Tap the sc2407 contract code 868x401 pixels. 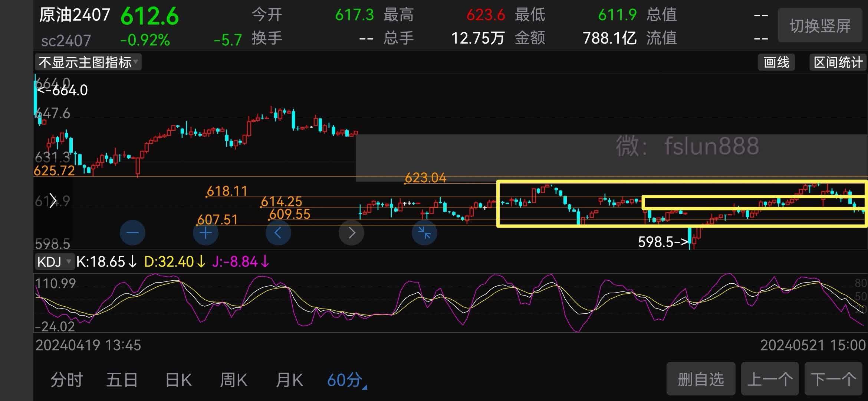click(x=66, y=41)
